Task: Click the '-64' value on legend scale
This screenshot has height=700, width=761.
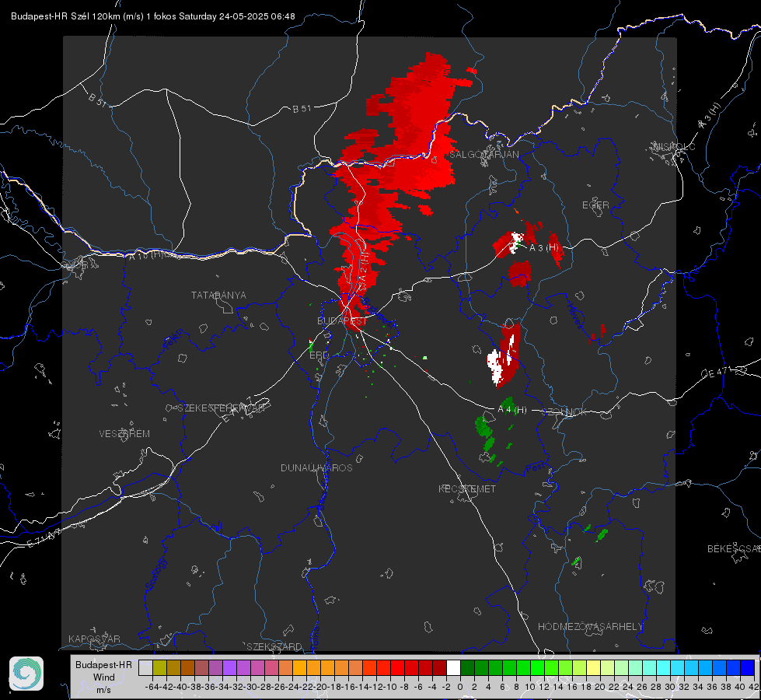Action: pyautogui.click(x=152, y=687)
